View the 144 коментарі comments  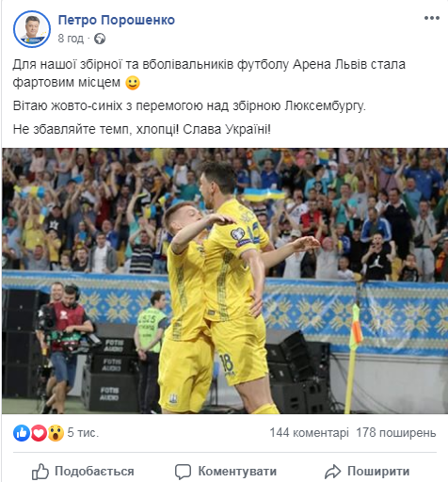coord(310,433)
